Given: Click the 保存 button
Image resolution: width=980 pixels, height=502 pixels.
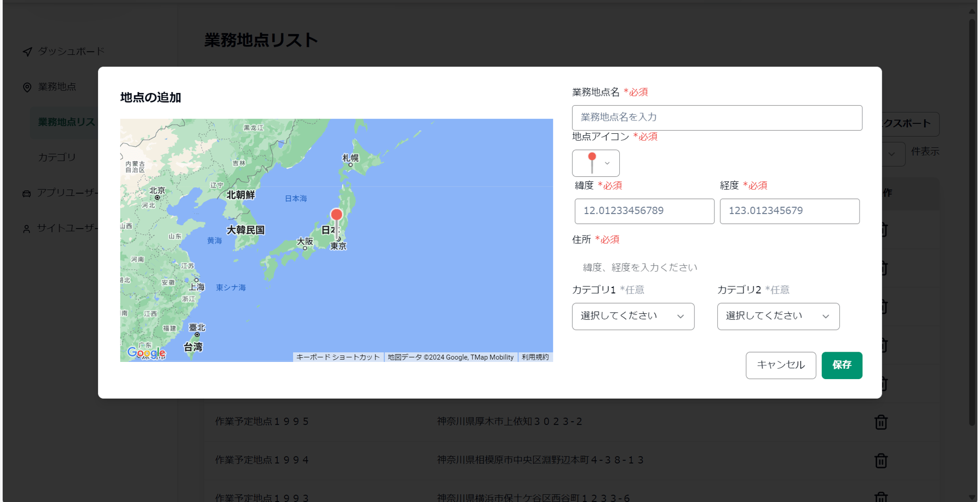Looking at the screenshot, I should pyautogui.click(x=842, y=365).
